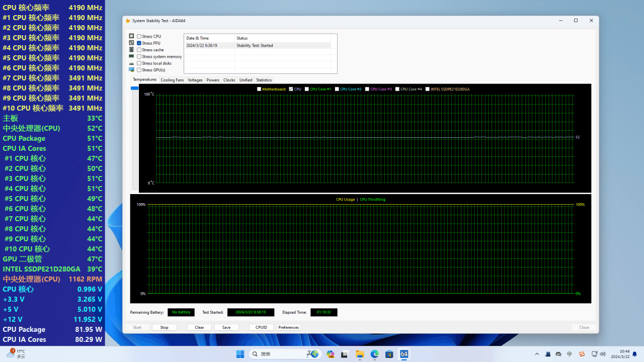Enable the Stress CPU checkbox
The height and width of the screenshot is (362, 644).
point(139,37)
